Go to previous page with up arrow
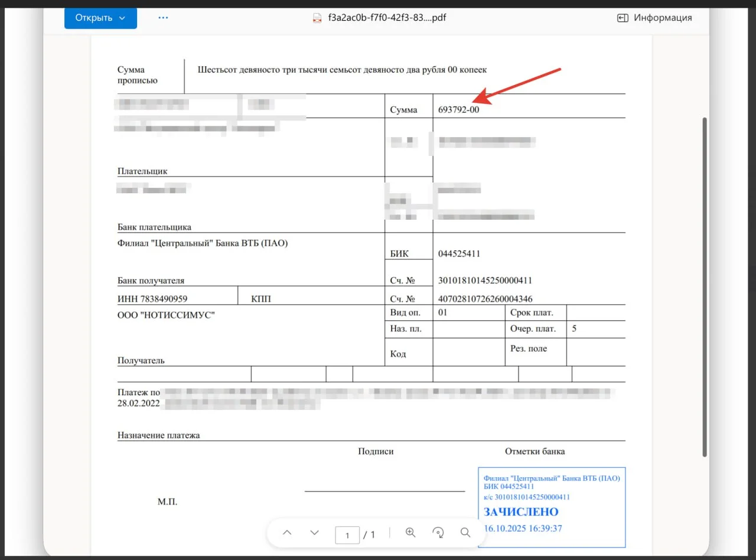Image resolution: width=756 pixels, height=560 pixels. click(x=287, y=533)
